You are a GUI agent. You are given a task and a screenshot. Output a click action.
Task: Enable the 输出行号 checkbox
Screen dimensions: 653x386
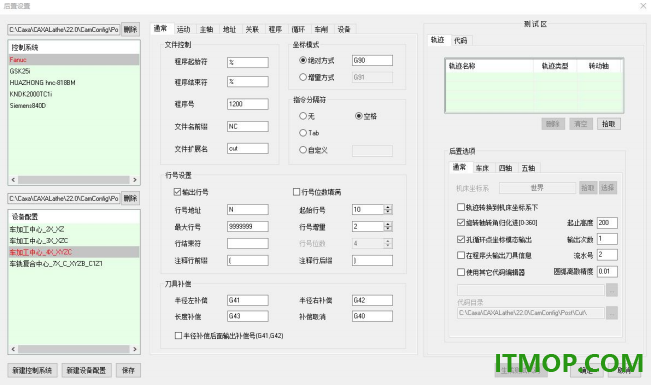pos(177,192)
